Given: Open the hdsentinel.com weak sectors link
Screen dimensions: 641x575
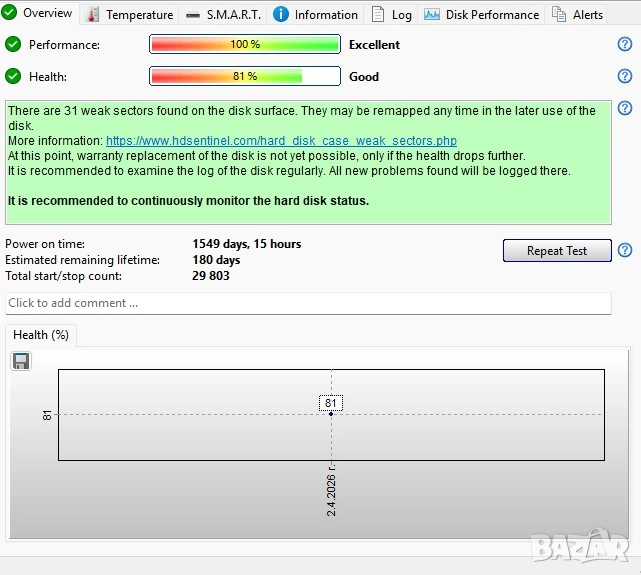Looking at the screenshot, I should [281, 141].
